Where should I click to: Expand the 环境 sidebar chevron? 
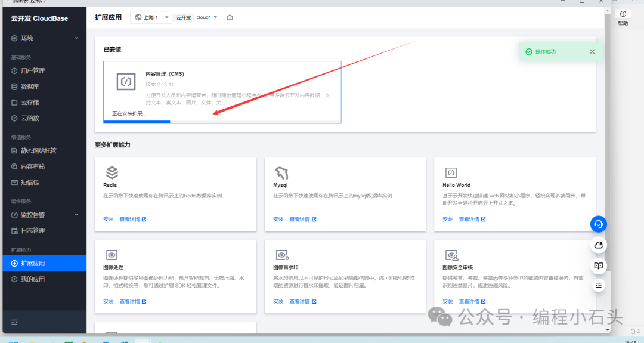coord(76,38)
